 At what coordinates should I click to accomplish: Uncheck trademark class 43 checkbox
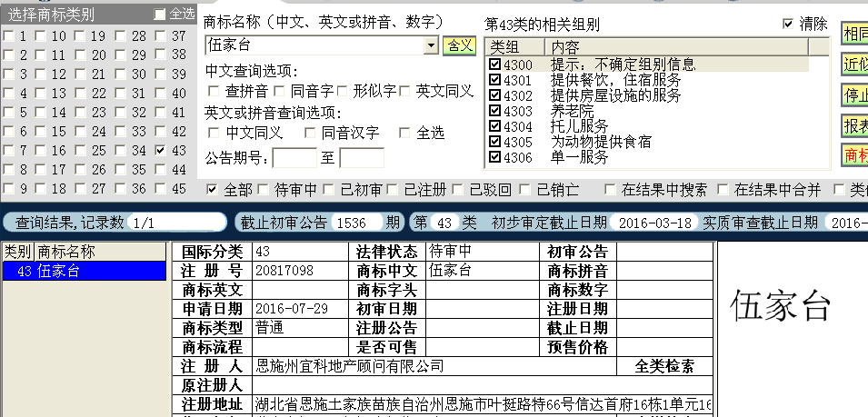161,151
